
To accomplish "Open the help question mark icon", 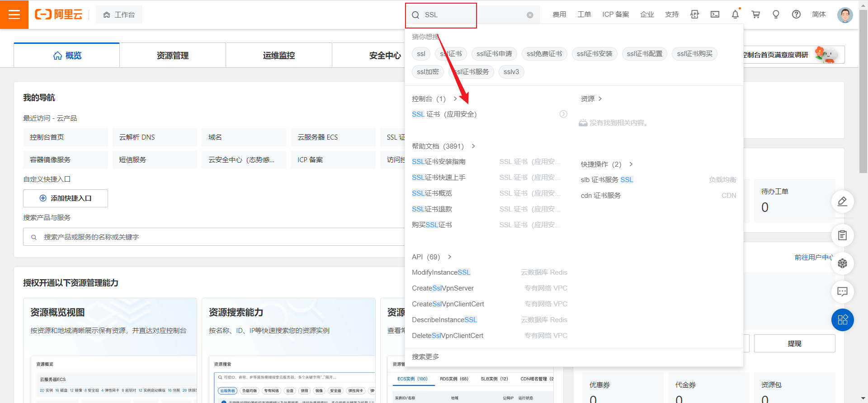I will (796, 14).
